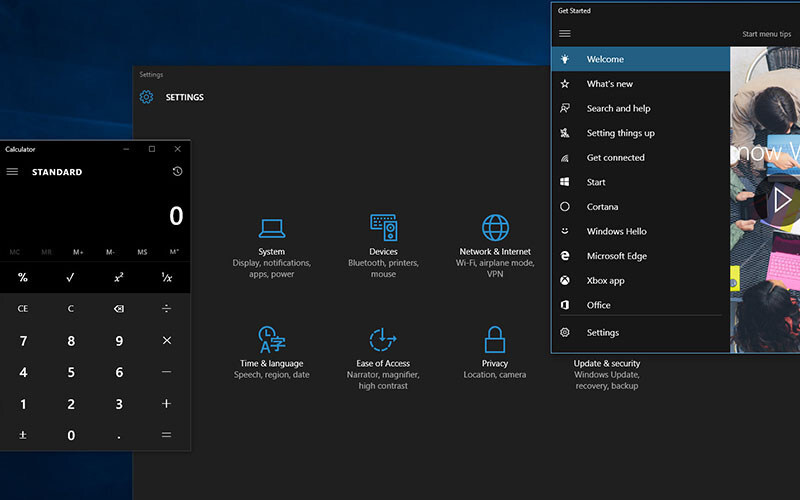
Task: Click digit 1 in Calculator
Action: 23,404
